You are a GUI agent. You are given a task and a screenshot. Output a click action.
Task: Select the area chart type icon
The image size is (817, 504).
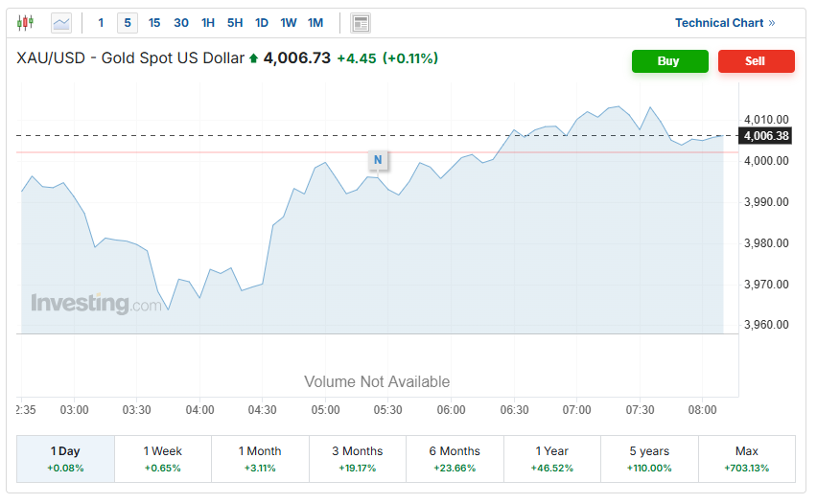coord(61,22)
